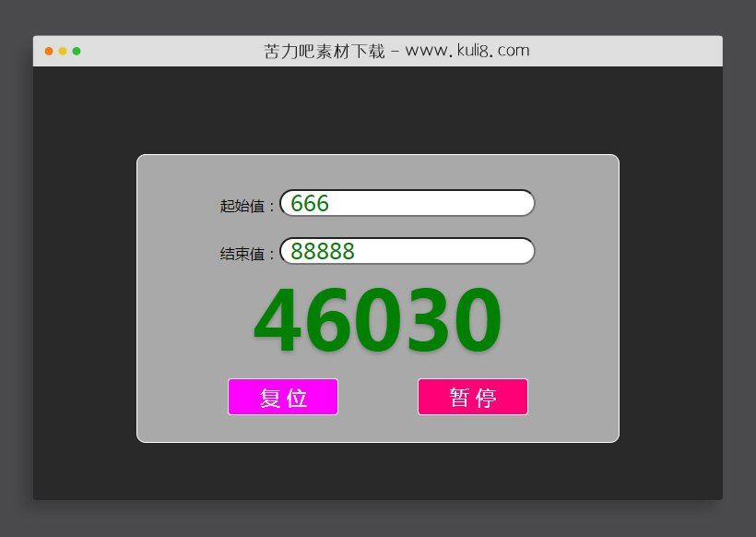Click the 起始值 label text
The height and width of the screenshot is (537, 756).
(244, 205)
